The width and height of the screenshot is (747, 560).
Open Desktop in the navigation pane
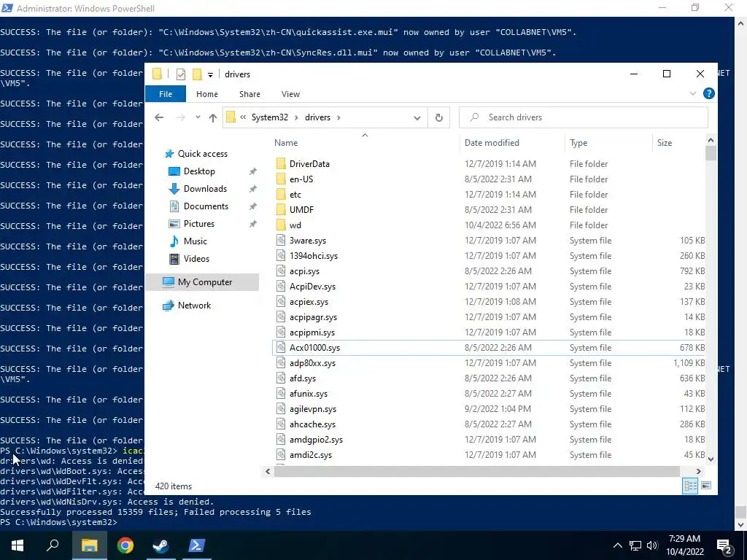199,171
